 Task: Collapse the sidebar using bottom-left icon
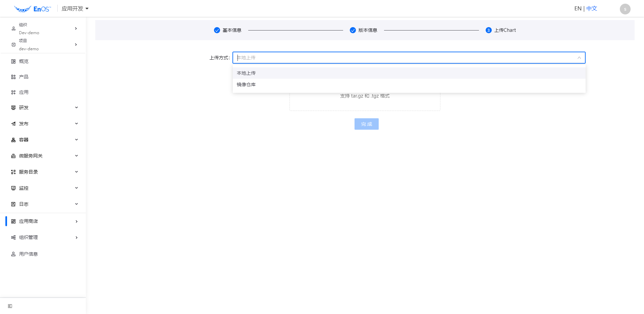pos(9,306)
